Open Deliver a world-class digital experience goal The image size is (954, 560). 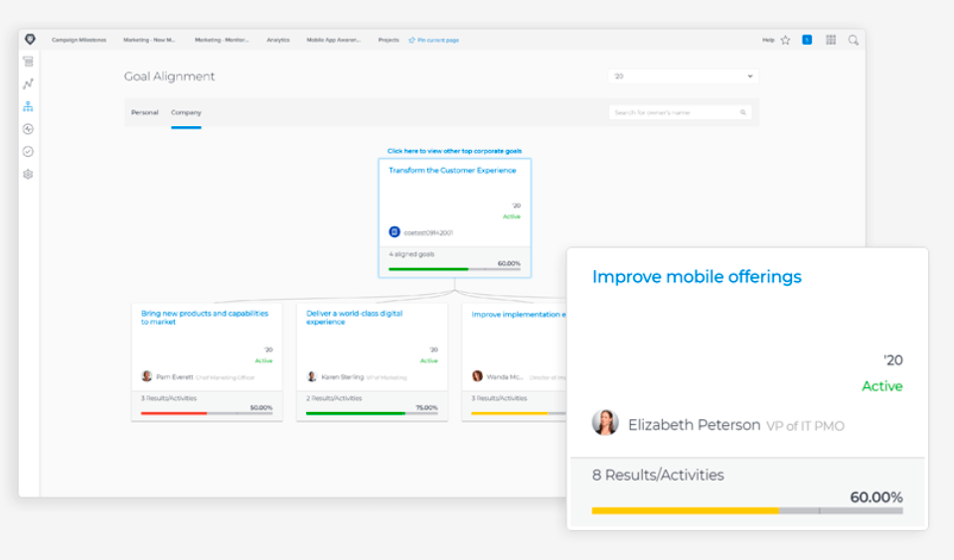click(355, 318)
